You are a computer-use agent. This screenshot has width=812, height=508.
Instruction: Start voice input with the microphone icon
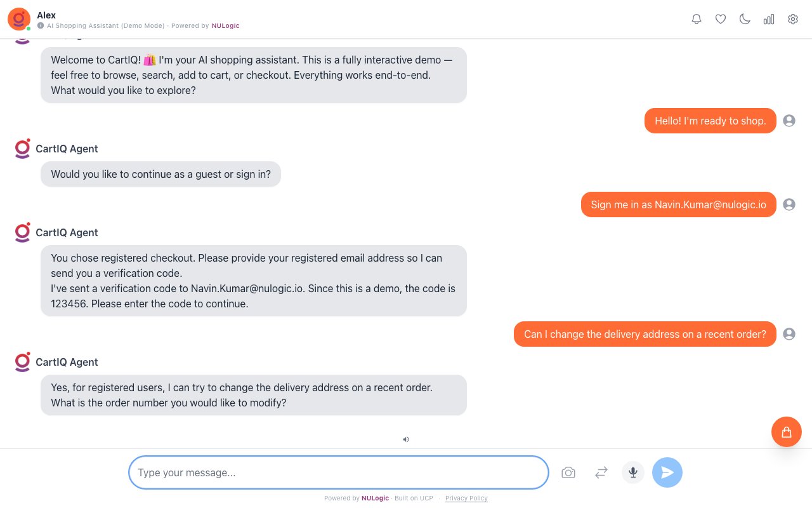coord(632,472)
